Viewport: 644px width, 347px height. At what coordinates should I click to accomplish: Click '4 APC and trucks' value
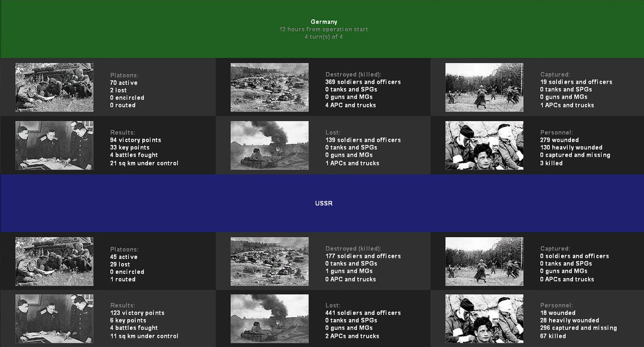coord(350,105)
